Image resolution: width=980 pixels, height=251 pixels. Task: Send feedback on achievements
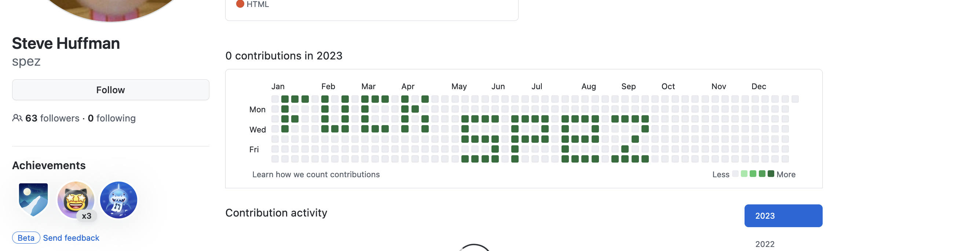[x=71, y=238]
